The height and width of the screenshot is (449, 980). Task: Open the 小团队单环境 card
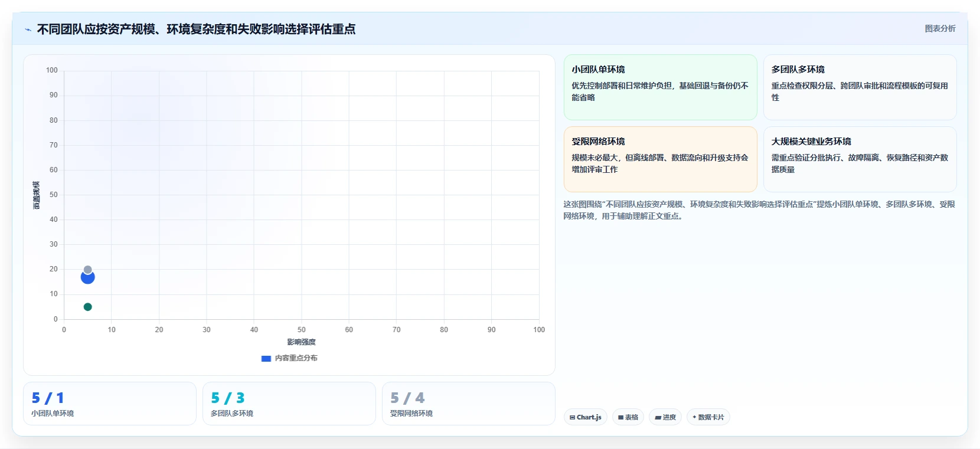pos(660,87)
